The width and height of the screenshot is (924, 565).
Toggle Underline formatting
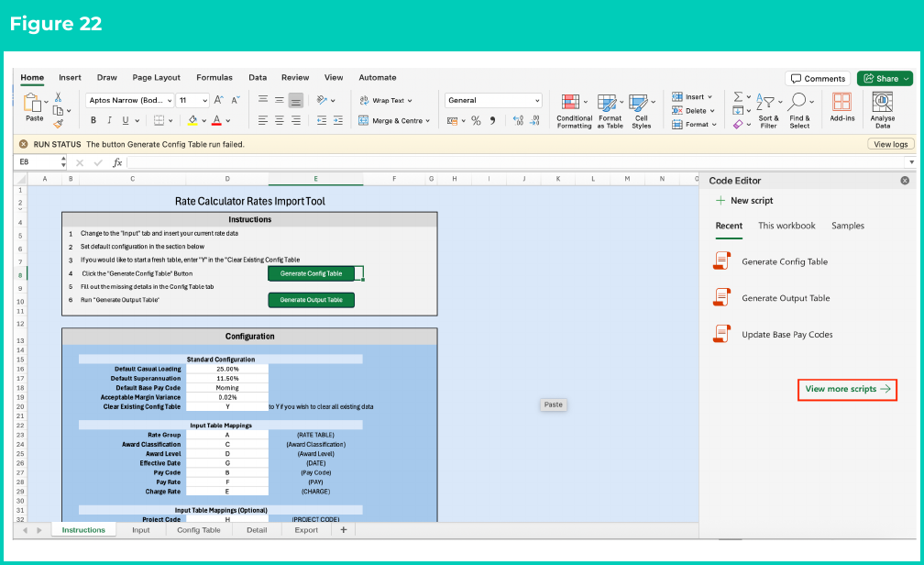pos(125,120)
